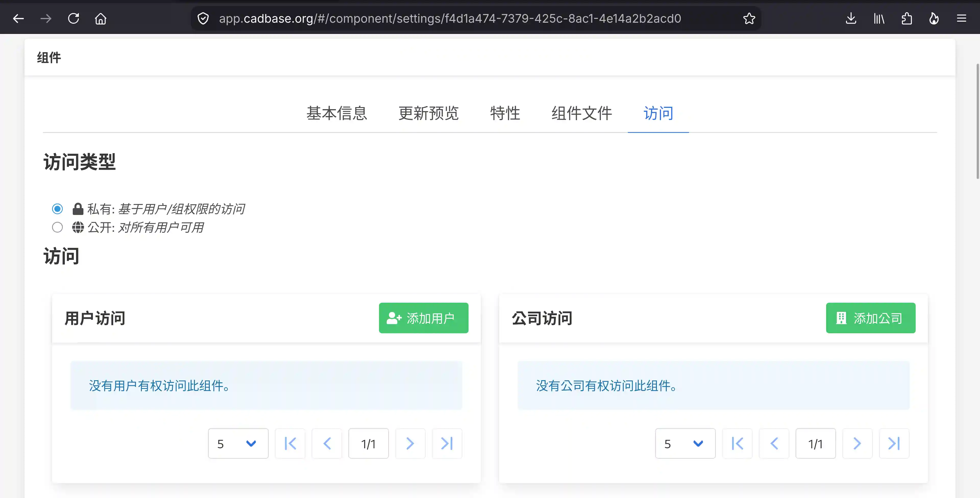Switch to the 基本信息 tab

pyautogui.click(x=337, y=113)
